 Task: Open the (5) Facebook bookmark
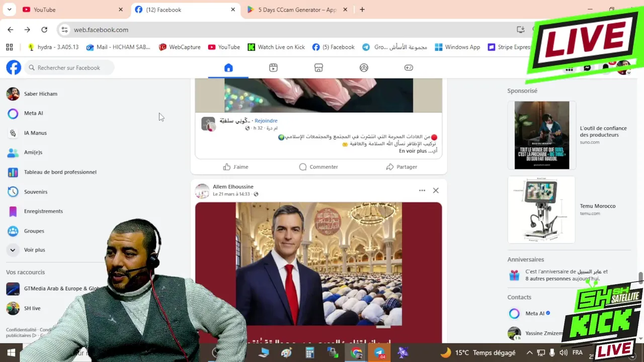tap(333, 47)
